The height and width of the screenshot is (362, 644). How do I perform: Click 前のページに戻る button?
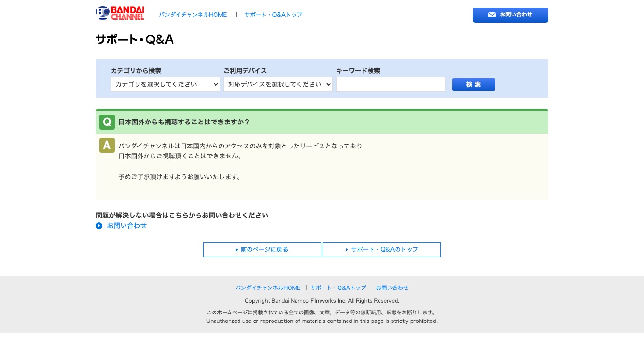pos(262,250)
